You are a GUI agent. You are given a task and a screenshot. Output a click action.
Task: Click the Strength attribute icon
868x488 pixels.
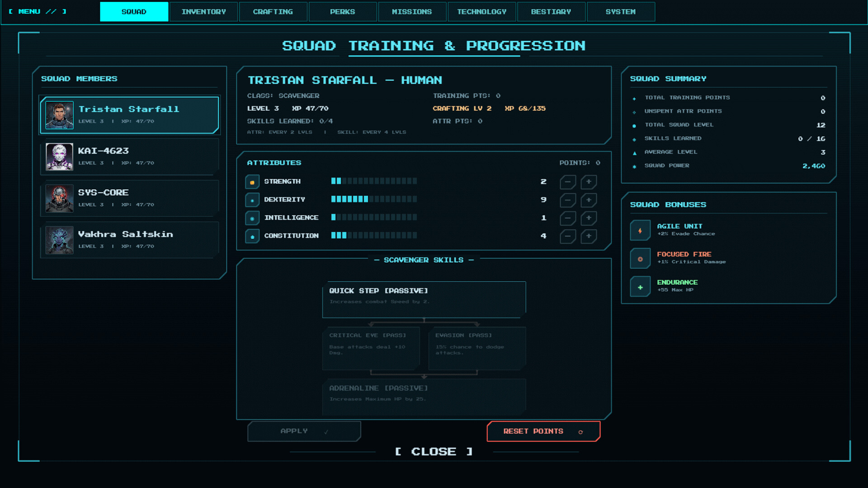(x=252, y=182)
